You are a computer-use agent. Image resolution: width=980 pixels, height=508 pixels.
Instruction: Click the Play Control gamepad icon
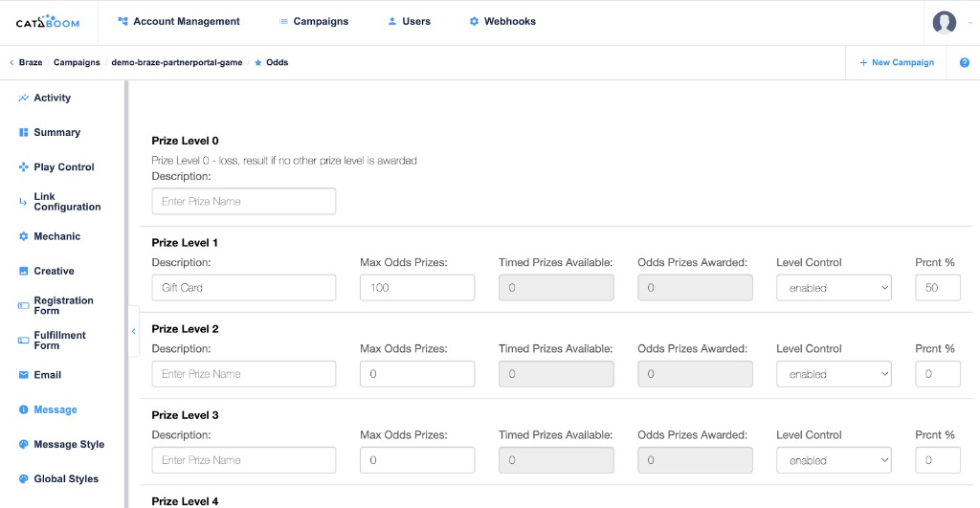point(24,167)
